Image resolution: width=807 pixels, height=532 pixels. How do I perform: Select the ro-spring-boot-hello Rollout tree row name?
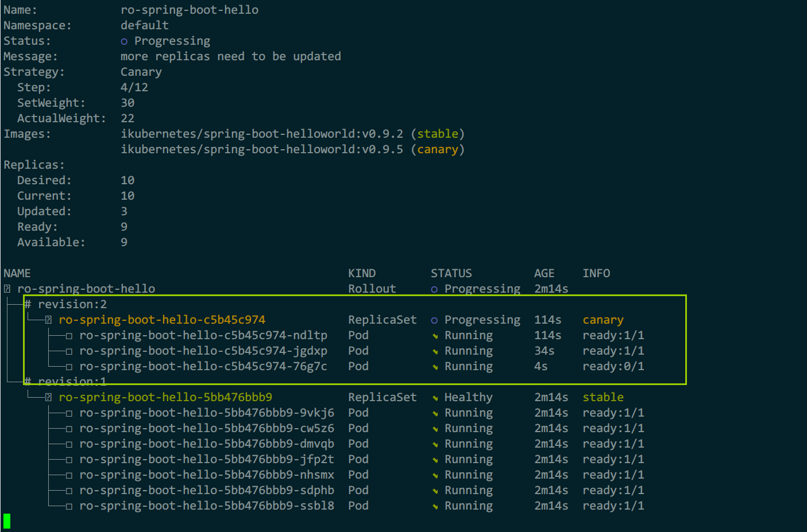coord(86,289)
